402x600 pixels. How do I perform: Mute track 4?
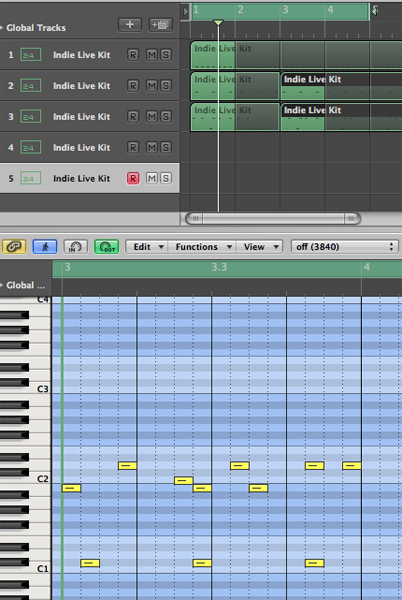[152, 147]
